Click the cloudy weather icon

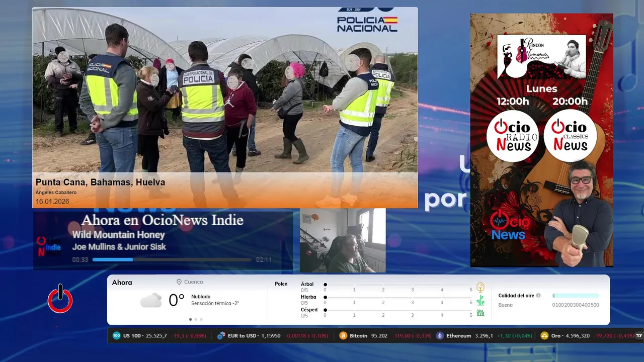(151, 301)
